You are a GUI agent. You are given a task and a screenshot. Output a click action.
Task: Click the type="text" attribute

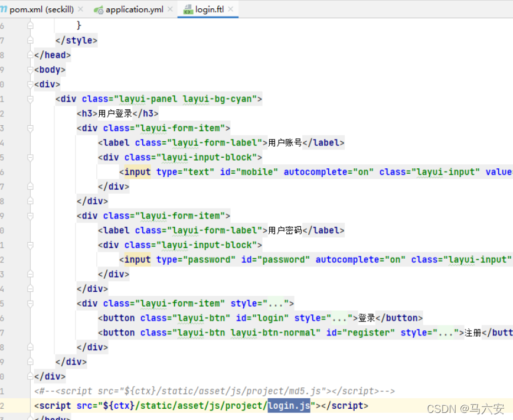pos(185,172)
